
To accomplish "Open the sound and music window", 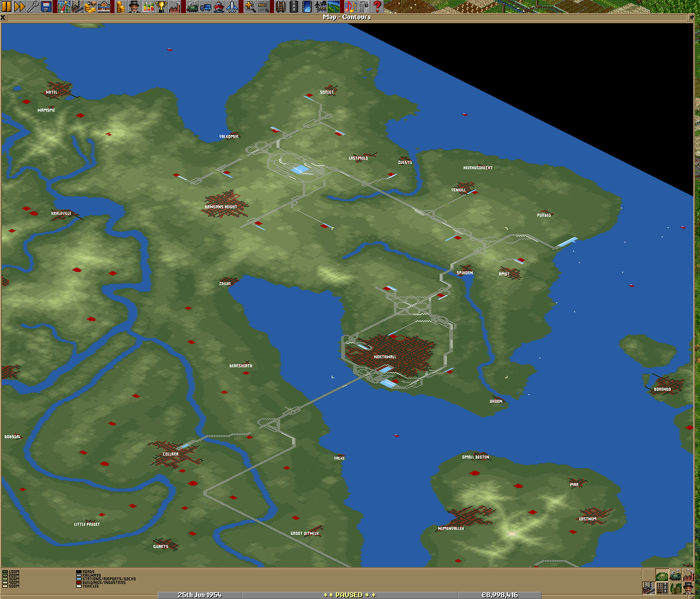I will tap(351, 6).
